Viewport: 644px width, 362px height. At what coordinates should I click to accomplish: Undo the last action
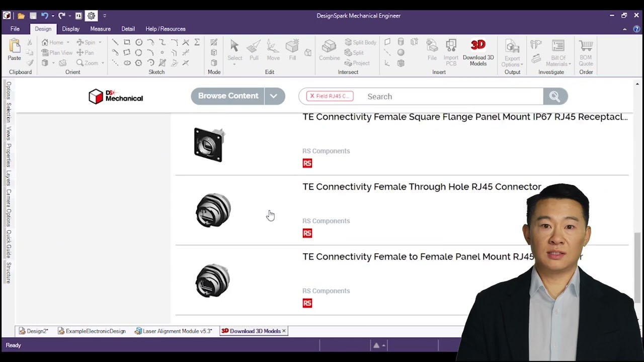tap(44, 16)
